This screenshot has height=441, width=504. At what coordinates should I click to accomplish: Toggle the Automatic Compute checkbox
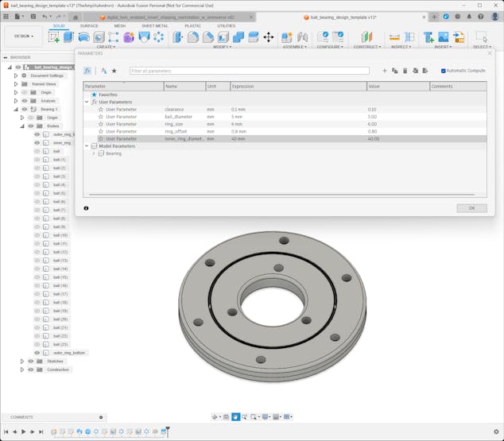coord(444,71)
